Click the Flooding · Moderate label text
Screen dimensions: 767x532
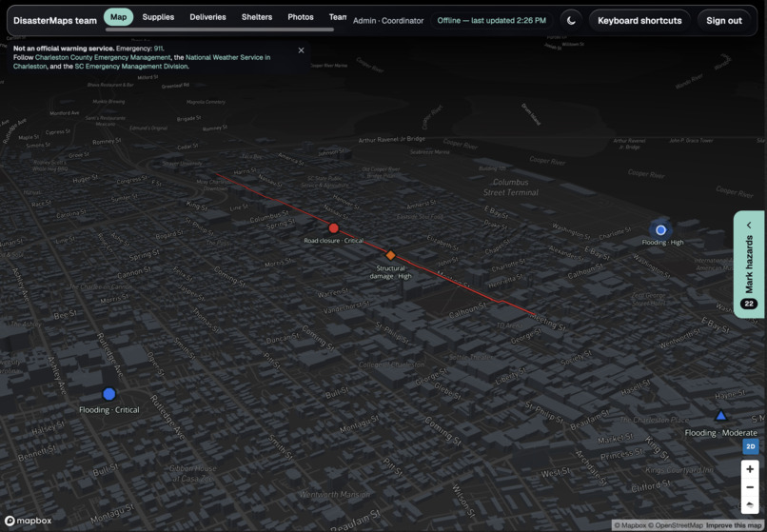(x=720, y=433)
